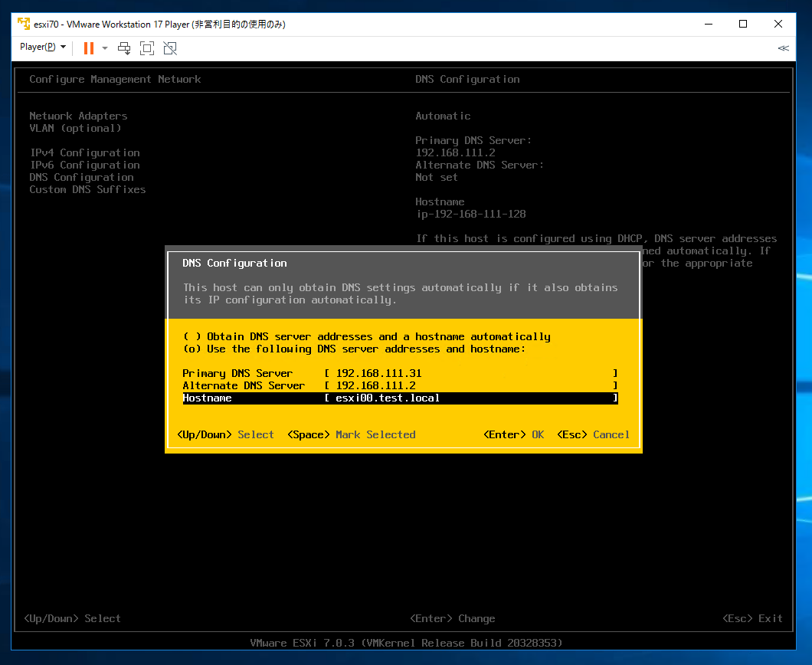The width and height of the screenshot is (812, 665).
Task: Click <Space> Mark Selected hint
Action: 352,434
